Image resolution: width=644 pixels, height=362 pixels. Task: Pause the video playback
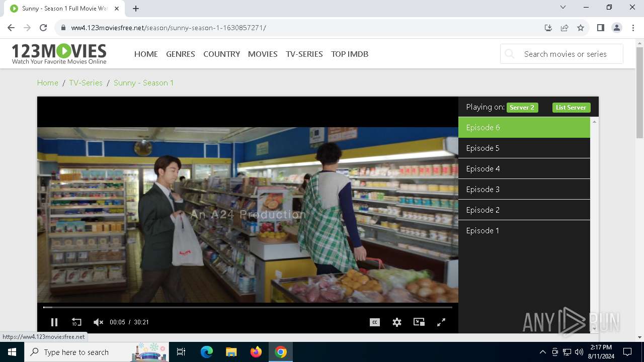coord(54,322)
